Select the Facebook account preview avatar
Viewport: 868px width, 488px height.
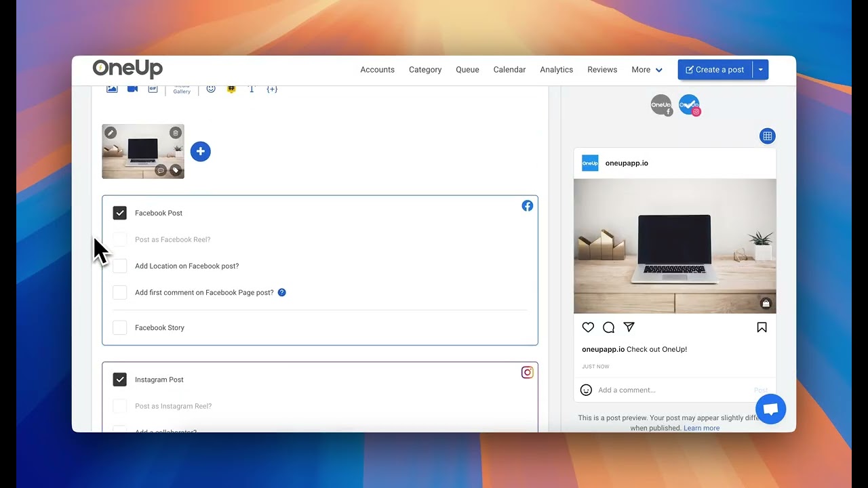tap(661, 105)
